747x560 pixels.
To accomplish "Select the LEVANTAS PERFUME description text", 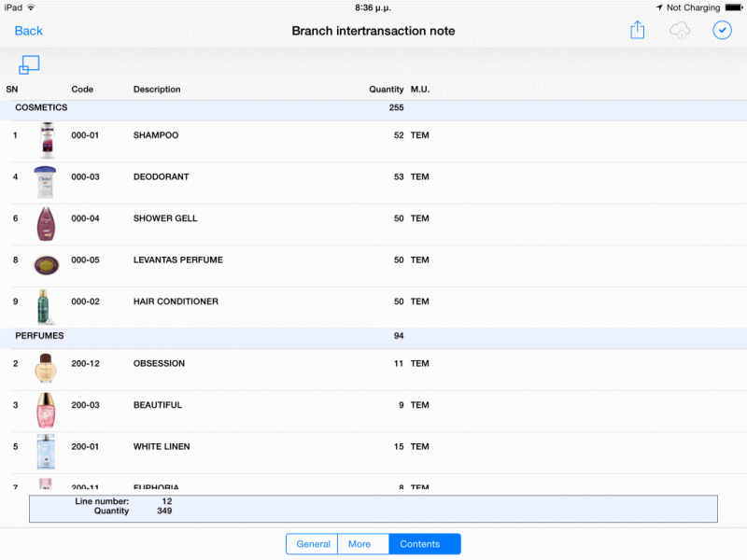I will point(177,260).
